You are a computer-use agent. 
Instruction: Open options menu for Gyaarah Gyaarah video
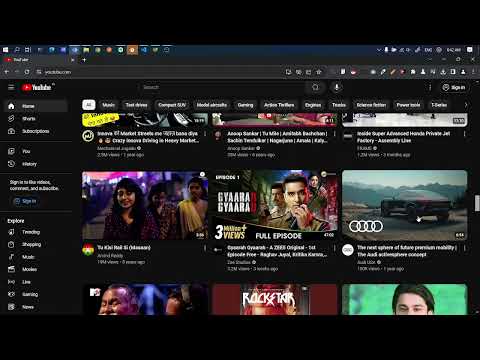click(x=334, y=248)
